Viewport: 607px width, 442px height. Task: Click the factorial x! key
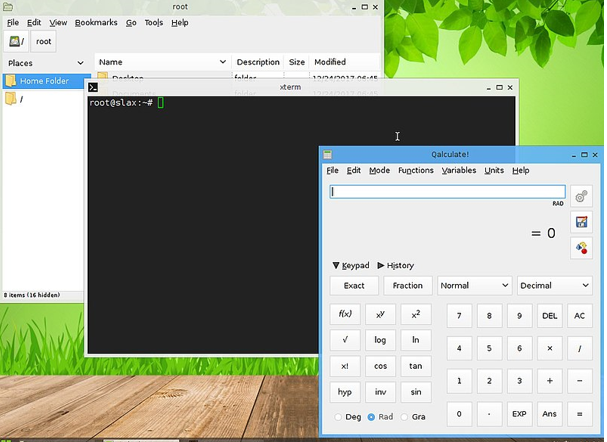pyautogui.click(x=345, y=366)
